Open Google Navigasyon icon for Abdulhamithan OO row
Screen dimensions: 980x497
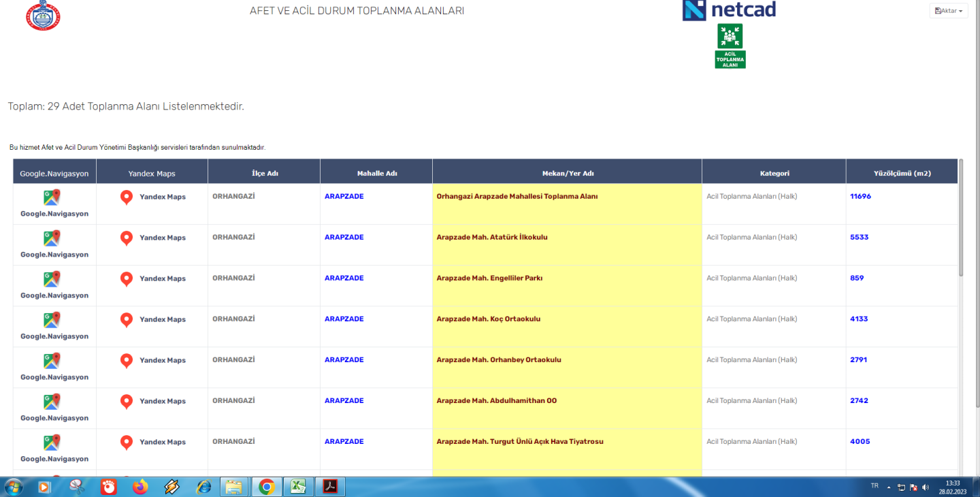52,402
